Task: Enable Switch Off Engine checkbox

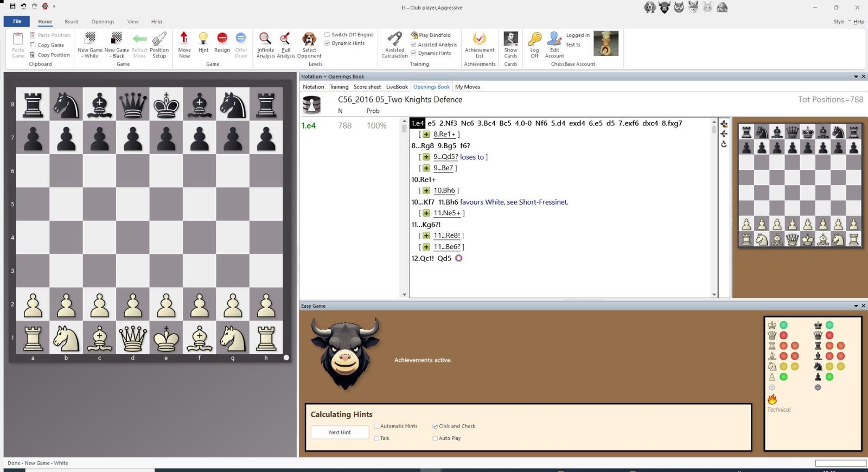Action: click(327, 35)
